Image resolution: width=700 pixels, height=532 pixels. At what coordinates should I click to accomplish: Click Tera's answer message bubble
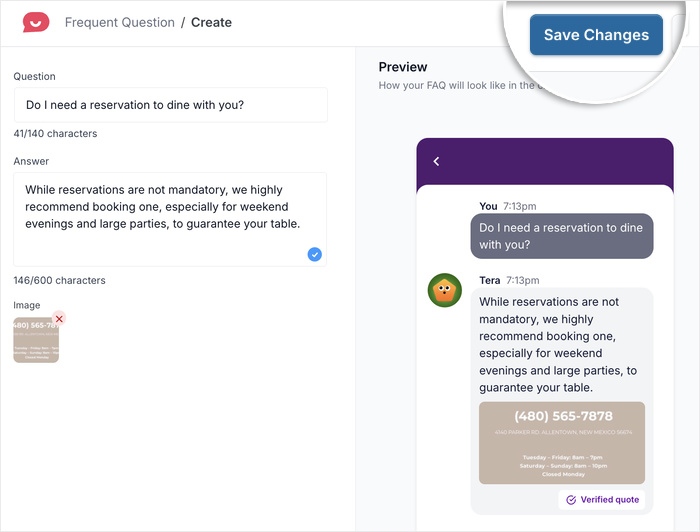pyautogui.click(x=561, y=345)
